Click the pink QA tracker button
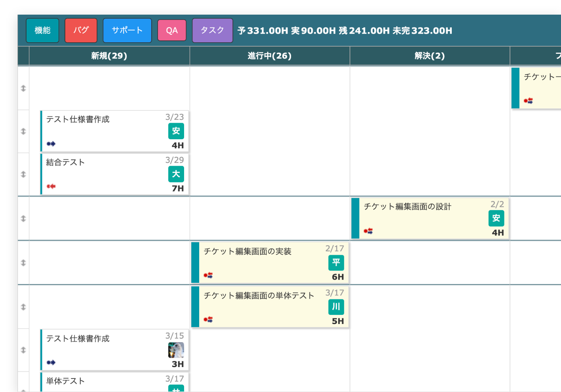The width and height of the screenshot is (561, 392). coord(172,30)
